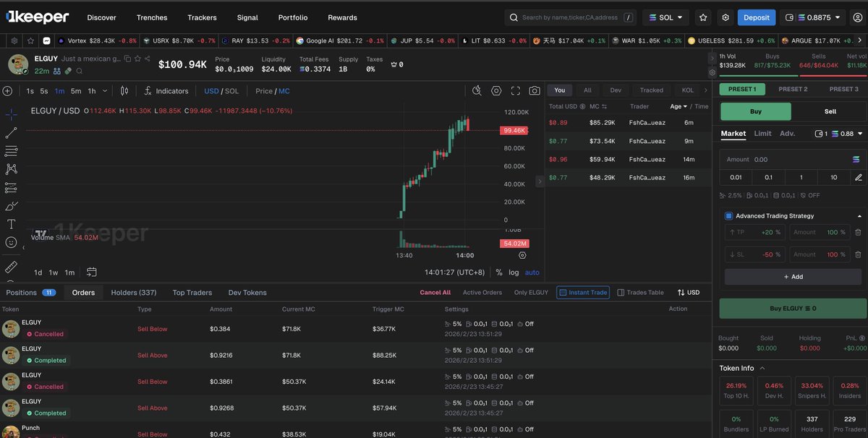This screenshot has width=868, height=438.
Task: Select the ruler measure tool
Action: [x=11, y=267]
